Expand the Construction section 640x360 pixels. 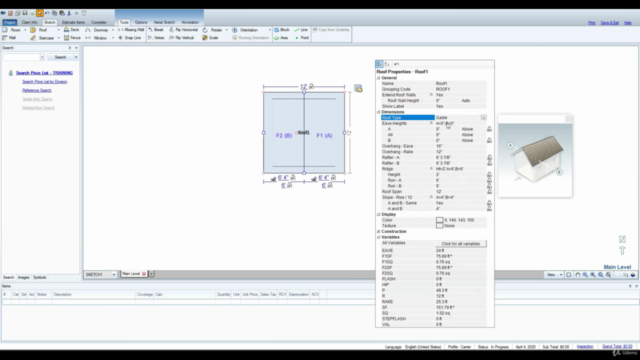coord(378,231)
